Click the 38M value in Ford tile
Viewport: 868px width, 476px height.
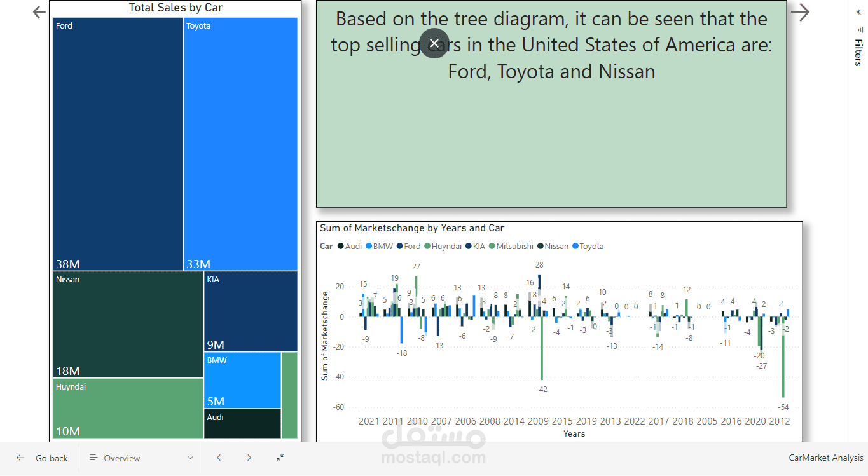68,264
